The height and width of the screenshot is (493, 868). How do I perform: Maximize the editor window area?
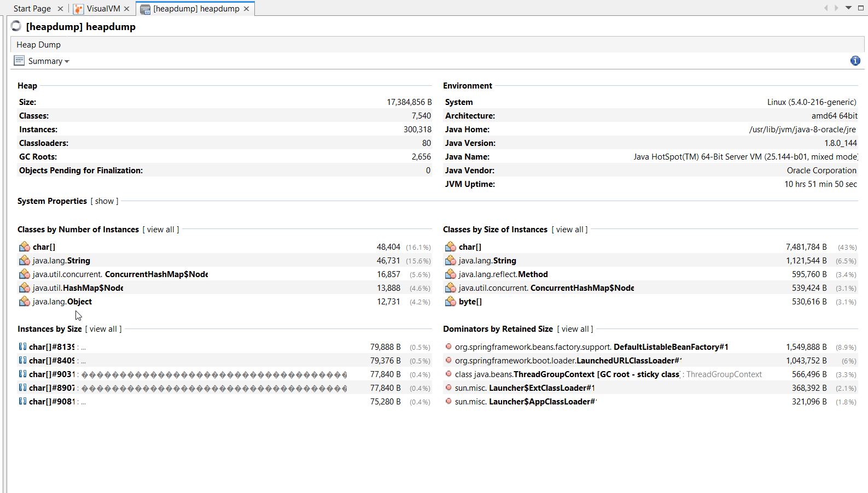click(860, 8)
